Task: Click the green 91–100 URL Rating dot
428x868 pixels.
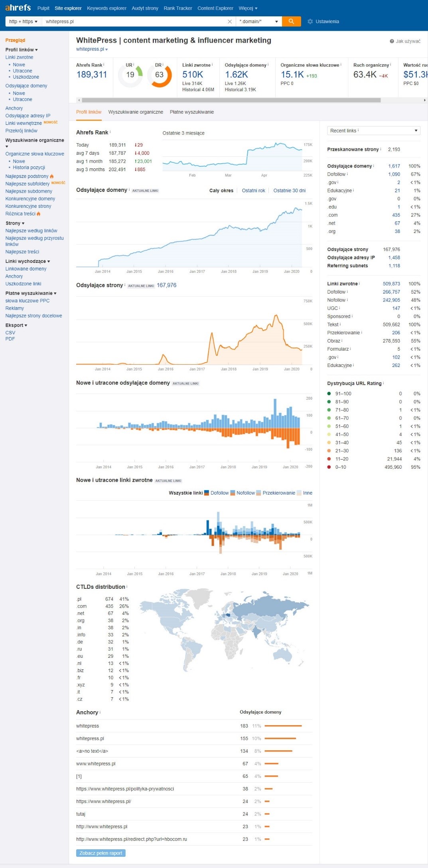Action: (329, 393)
